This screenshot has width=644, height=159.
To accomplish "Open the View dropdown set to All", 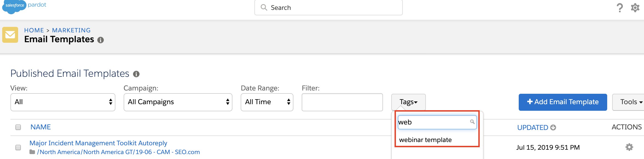I will (63, 102).
